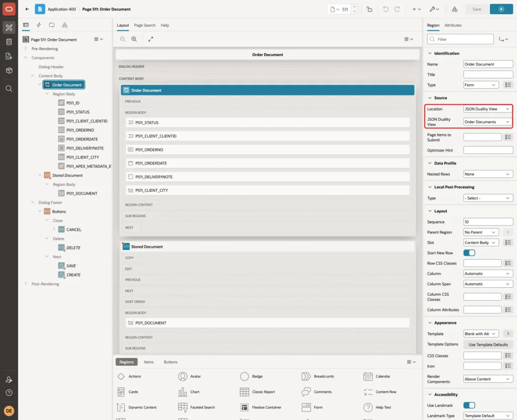Open Nested Rows dropdown
Image resolution: width=517 pixels, height=420 pixels.
point(488,174)
